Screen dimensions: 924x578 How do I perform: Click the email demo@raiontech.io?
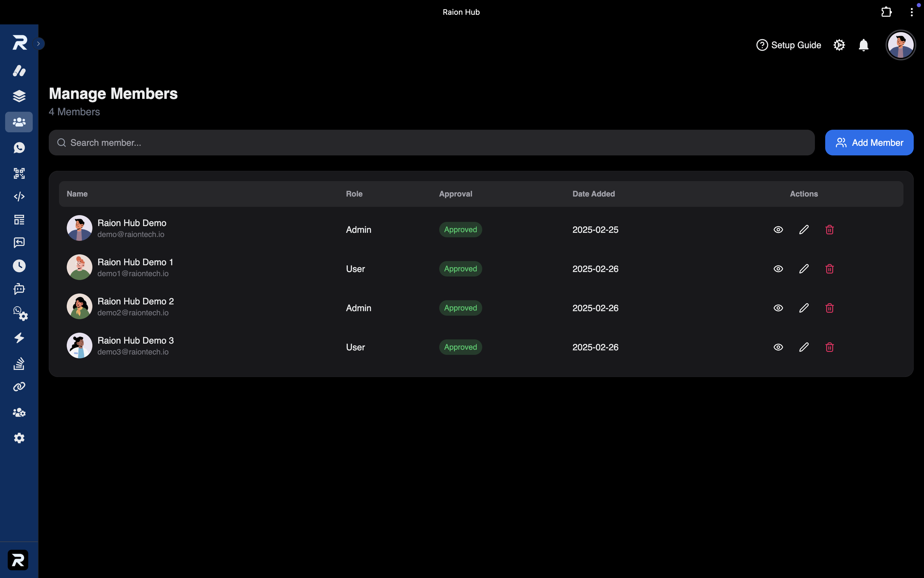tap(131, 234)
